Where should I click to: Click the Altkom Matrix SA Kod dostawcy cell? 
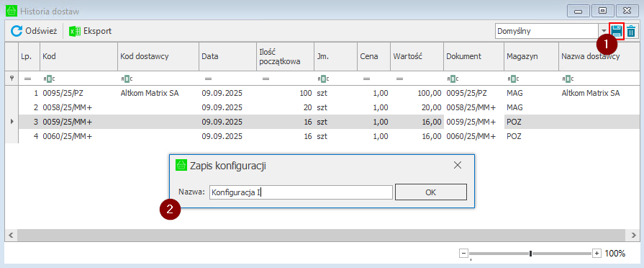coord(158,94)
